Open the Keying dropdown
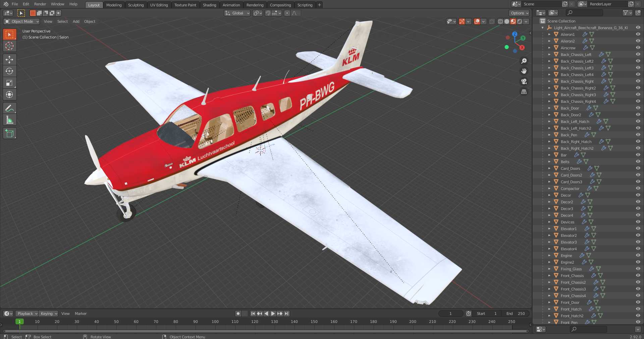The width and height of the screenshot is (644, 339). point(49,314)
